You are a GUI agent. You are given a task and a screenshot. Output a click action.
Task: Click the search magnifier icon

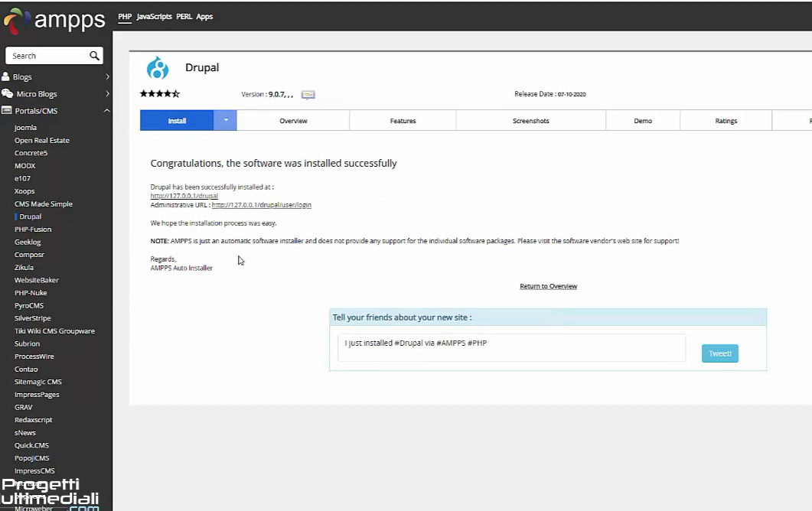point(94,55)
